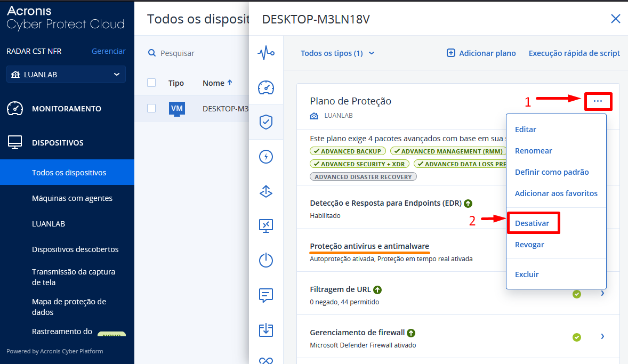The width and height of the screenshot is (628, 364).
Task: Expand the Gerenciamento de firewall row chevron
Action: 602,336
